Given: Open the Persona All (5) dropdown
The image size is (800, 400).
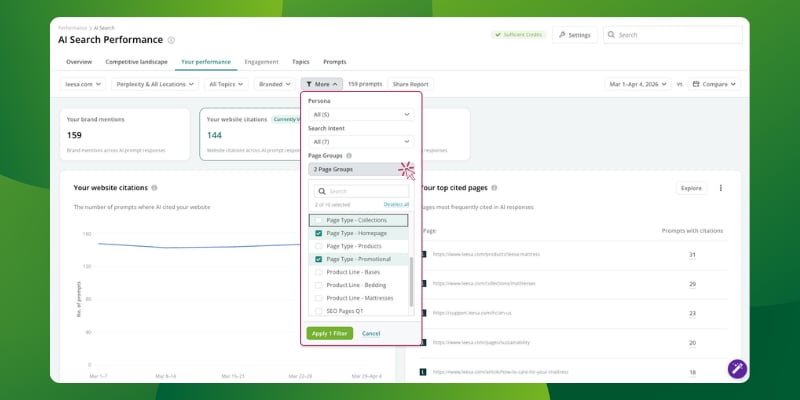Looking at the screenshot, I should [361, 114].
